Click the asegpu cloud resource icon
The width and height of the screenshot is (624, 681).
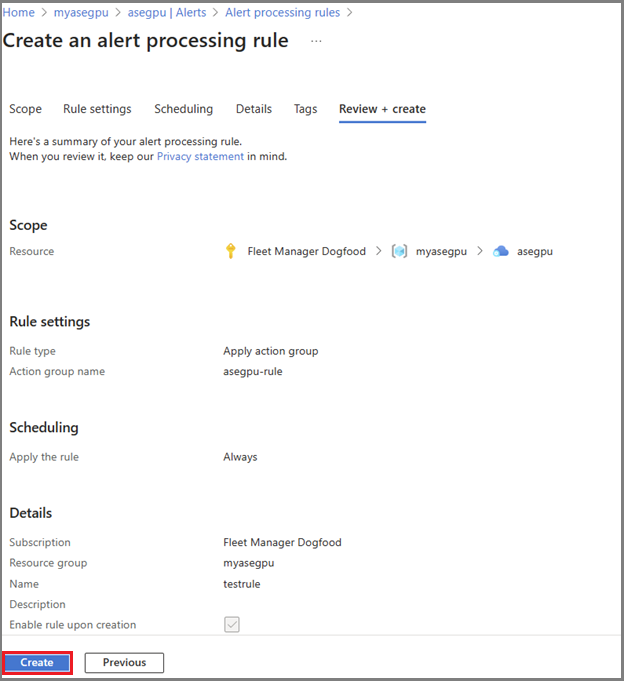(x=501, y=251)
